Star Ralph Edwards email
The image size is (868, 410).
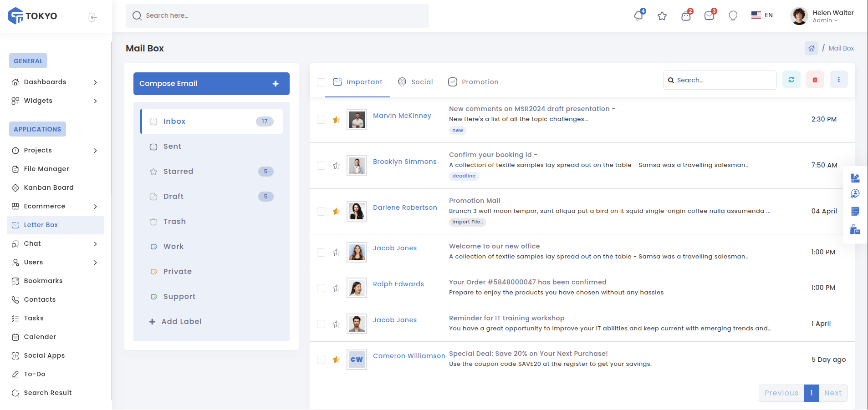click(x=337, y=288)
